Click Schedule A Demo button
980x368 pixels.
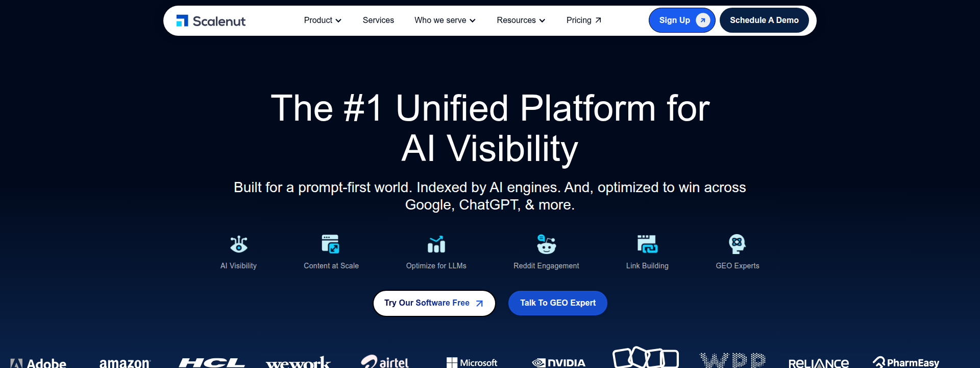764,20
